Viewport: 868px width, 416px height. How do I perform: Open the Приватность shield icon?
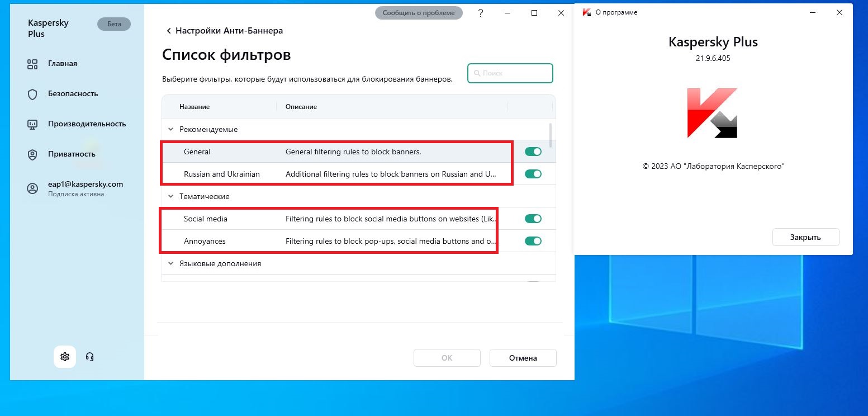(32, 154)
